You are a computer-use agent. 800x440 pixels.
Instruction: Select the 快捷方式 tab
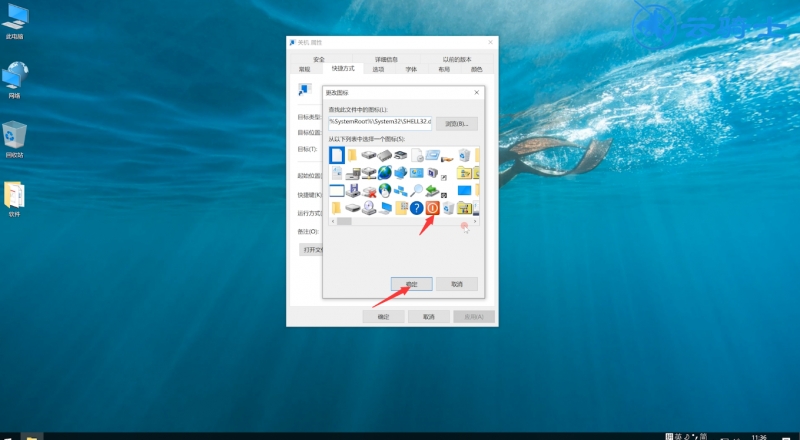coord(343,68)
